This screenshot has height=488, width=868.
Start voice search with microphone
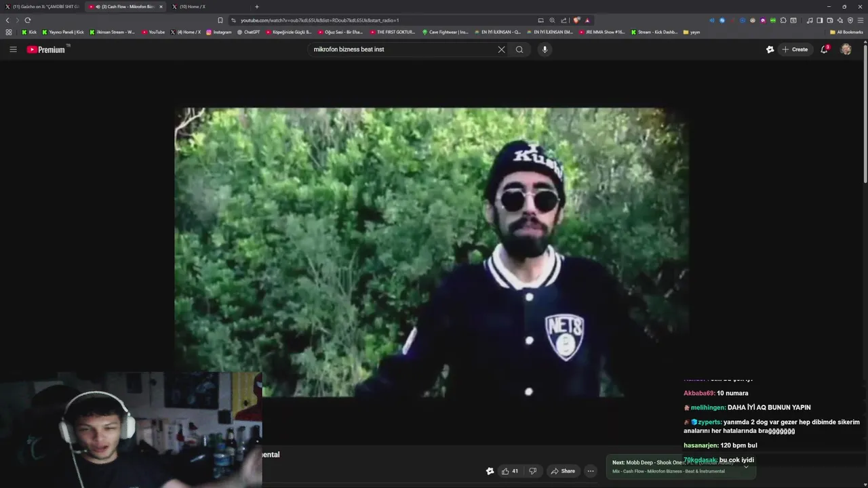[545, 49]
